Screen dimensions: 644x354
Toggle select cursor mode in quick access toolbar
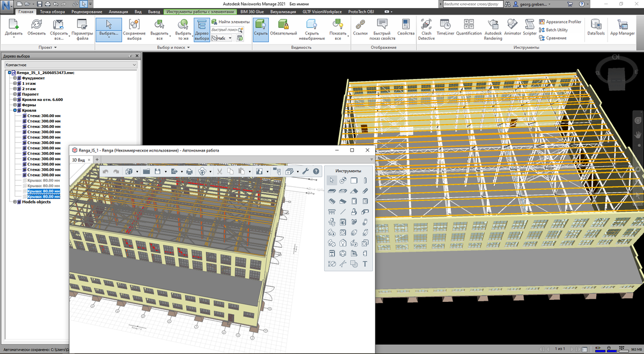(84, 4)
